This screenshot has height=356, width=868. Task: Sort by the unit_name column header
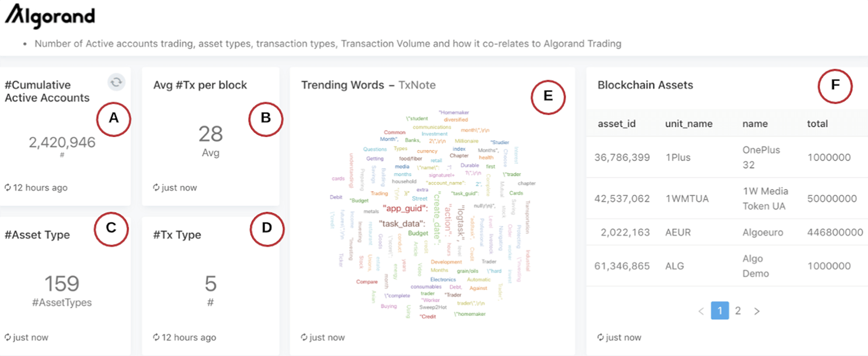(x=689, y=124)
